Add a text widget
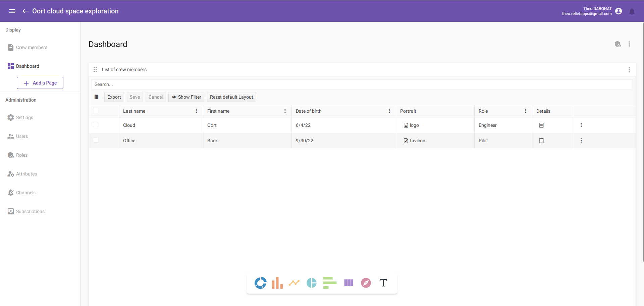This screenshot has width=644, height=306. point(383,283)
